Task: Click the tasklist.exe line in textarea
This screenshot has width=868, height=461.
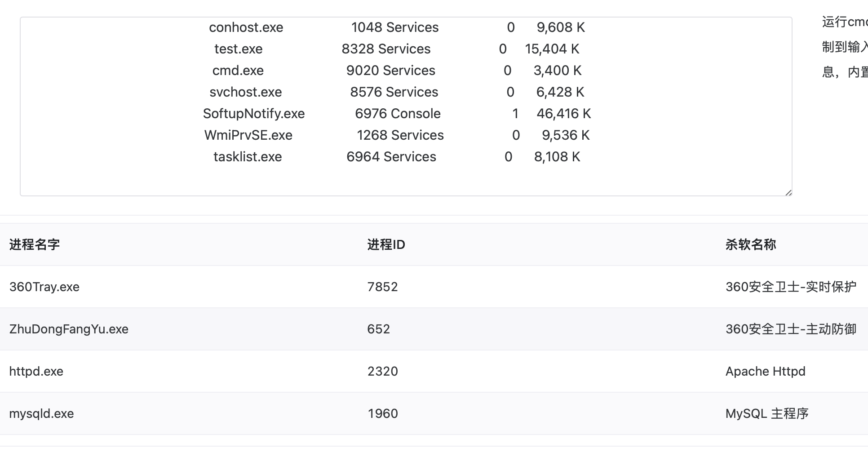Action: coord(397,157)
